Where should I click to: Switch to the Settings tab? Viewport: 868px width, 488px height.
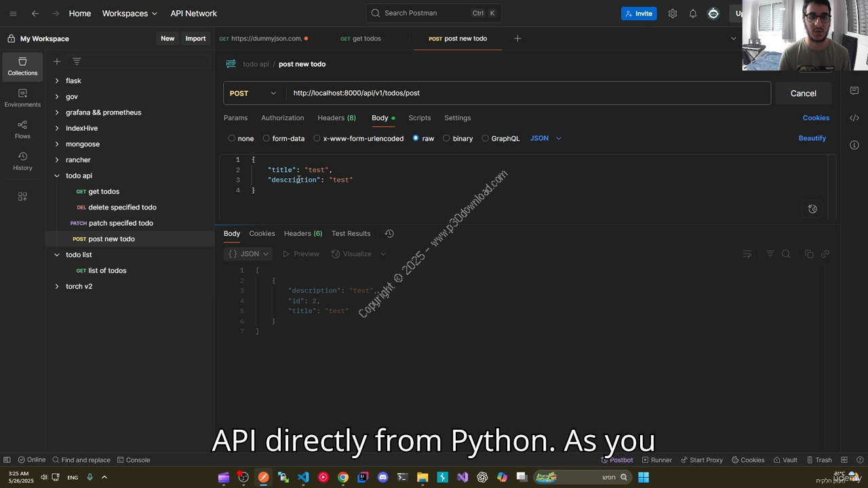(457, 118)
